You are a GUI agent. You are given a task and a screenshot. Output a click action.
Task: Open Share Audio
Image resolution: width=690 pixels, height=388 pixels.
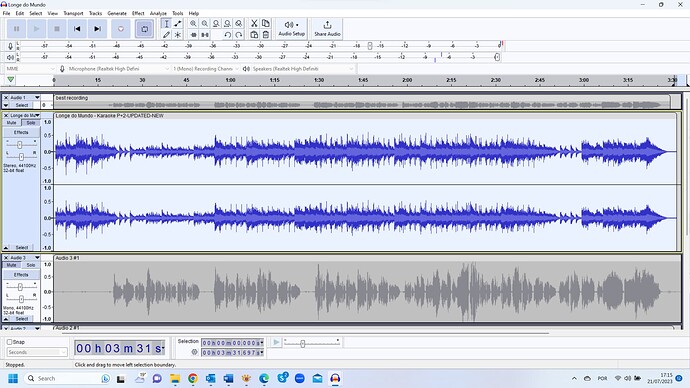click(327, 29)
